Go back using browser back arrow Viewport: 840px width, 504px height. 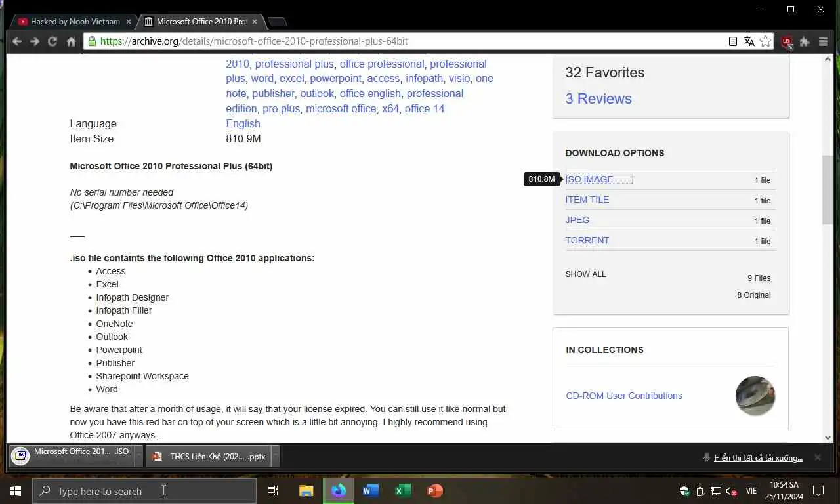pos(17,41)
